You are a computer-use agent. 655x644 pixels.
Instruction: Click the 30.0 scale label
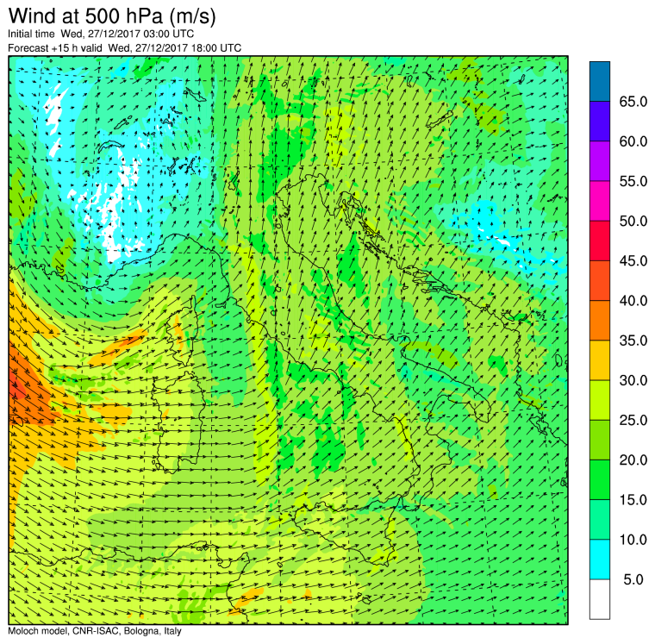click(x=633, y=380)
